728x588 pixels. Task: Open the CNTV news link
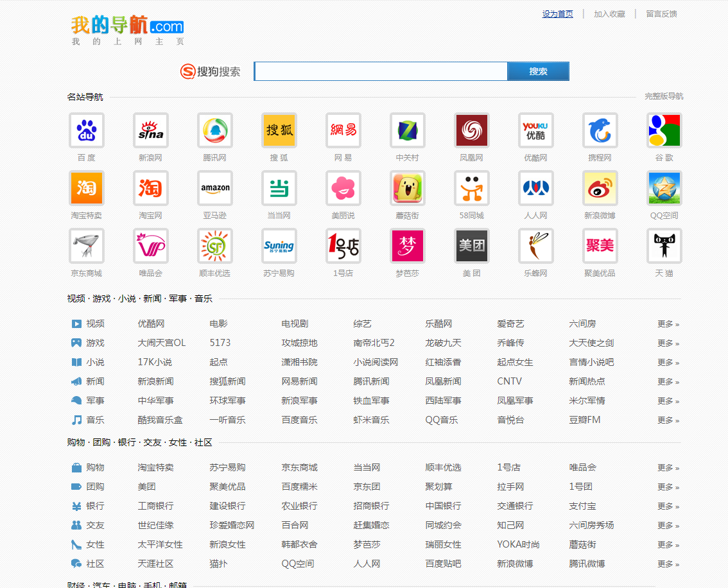509,381
